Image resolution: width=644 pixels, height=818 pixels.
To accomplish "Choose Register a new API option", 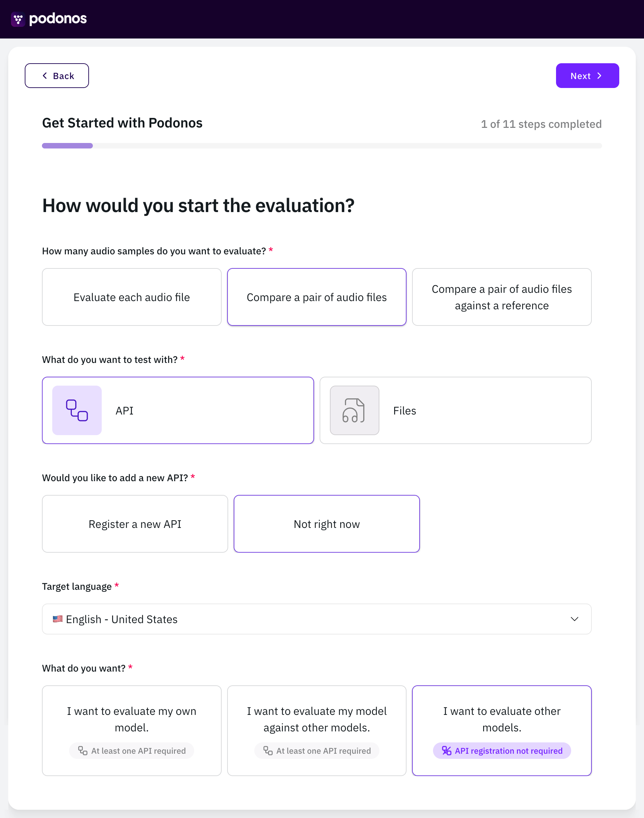I will pyautogui.click(x=135, y=524).
